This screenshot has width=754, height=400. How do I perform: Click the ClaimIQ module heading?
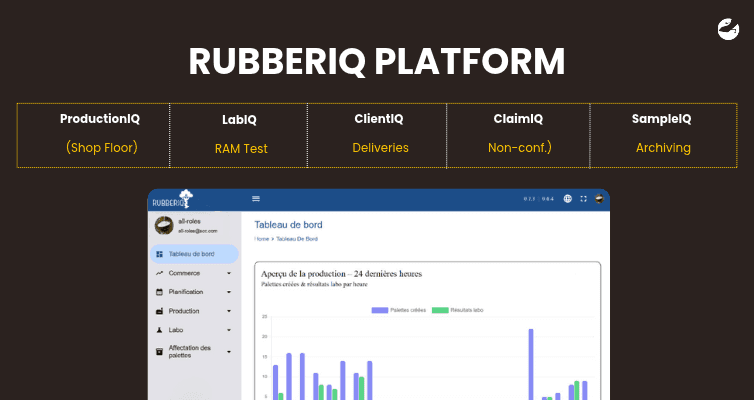coord(518,119)
